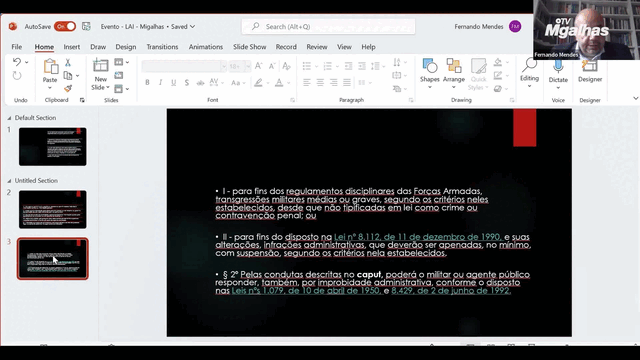The width and height of the screenshot is (640, 360).
Task: Click the Save icon beside AutoSave
Action: (86, 27)
